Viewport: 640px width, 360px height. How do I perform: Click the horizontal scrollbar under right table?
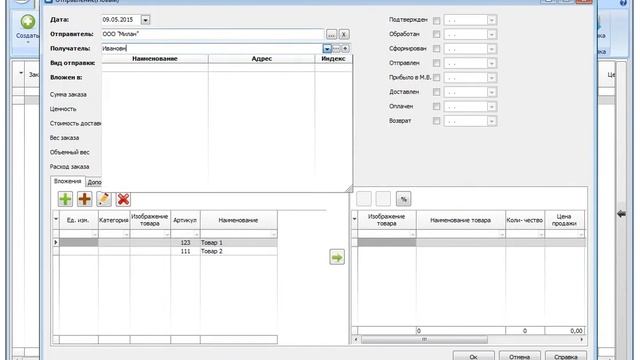424,340
